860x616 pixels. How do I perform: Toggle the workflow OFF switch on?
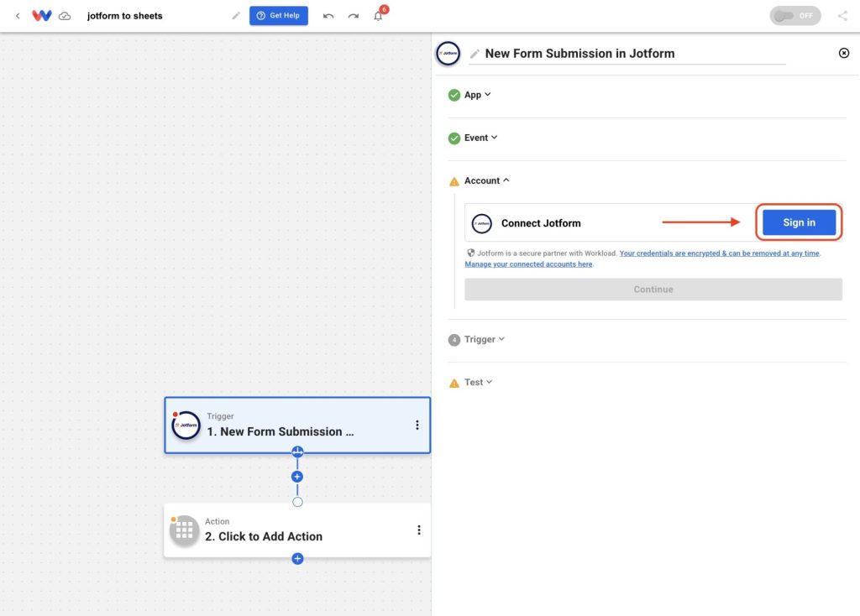794,16
